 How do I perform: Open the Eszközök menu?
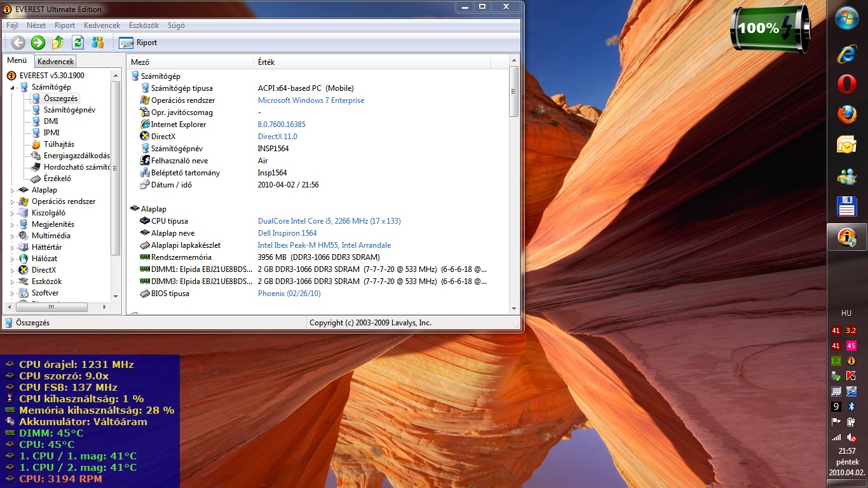144,25
